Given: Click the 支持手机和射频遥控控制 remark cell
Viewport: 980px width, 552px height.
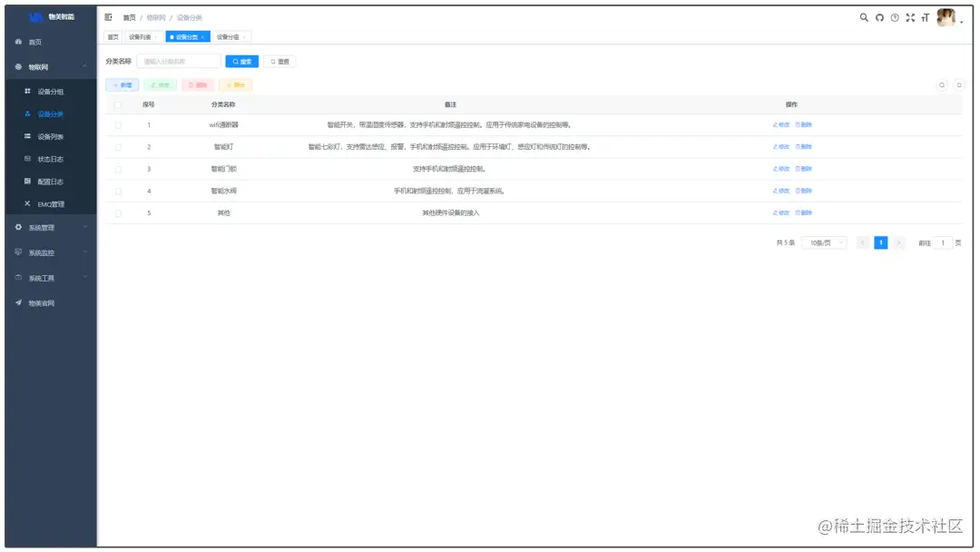Looking at the screenshot, I should coord(449,169).
